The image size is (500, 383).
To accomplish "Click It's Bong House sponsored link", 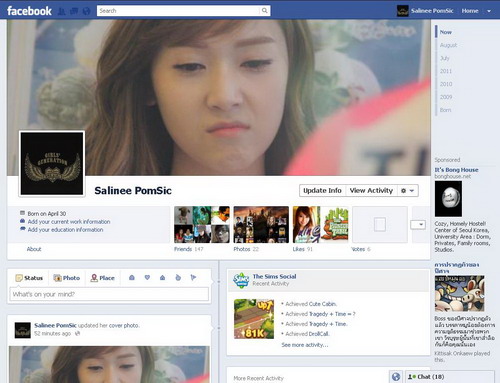I will click(456, 170).
